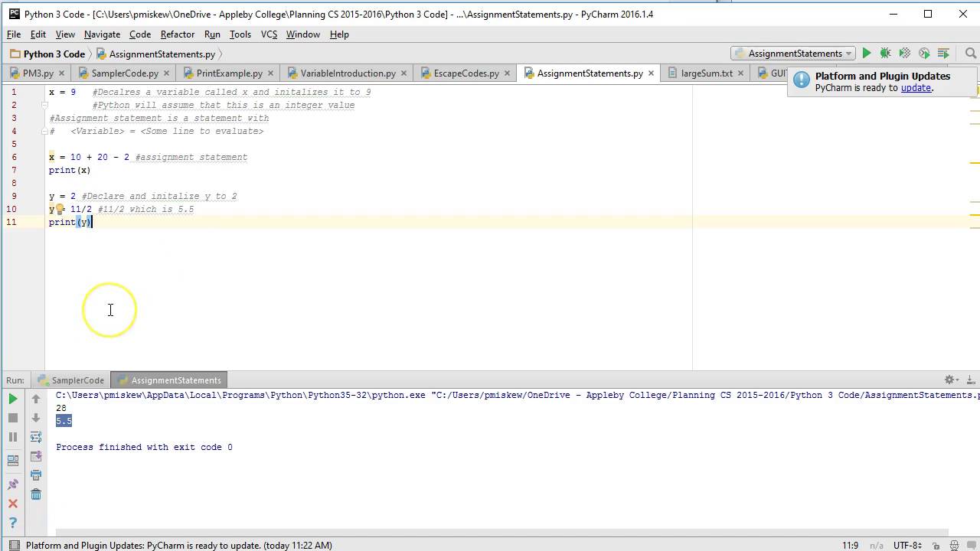980x551 pixels.
Task: Click the update notification info icon
Action: pos(802,80)
